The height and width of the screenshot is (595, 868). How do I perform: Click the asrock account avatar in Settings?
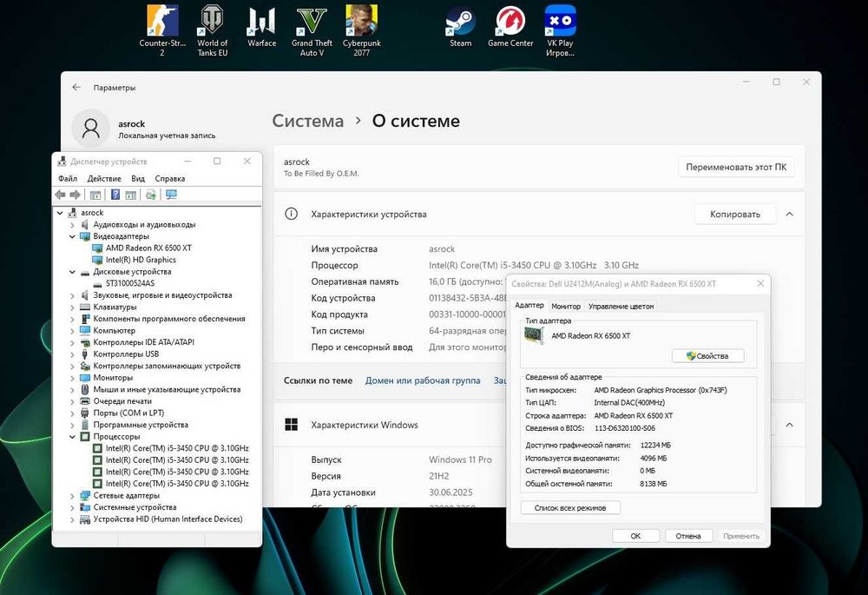pyautogui.click(x=91, y=128)
